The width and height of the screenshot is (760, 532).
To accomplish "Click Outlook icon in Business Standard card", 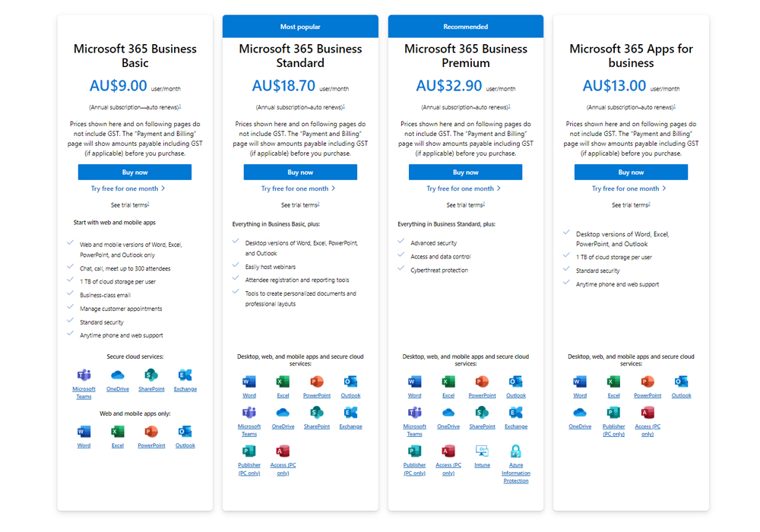I will point(350,382).
